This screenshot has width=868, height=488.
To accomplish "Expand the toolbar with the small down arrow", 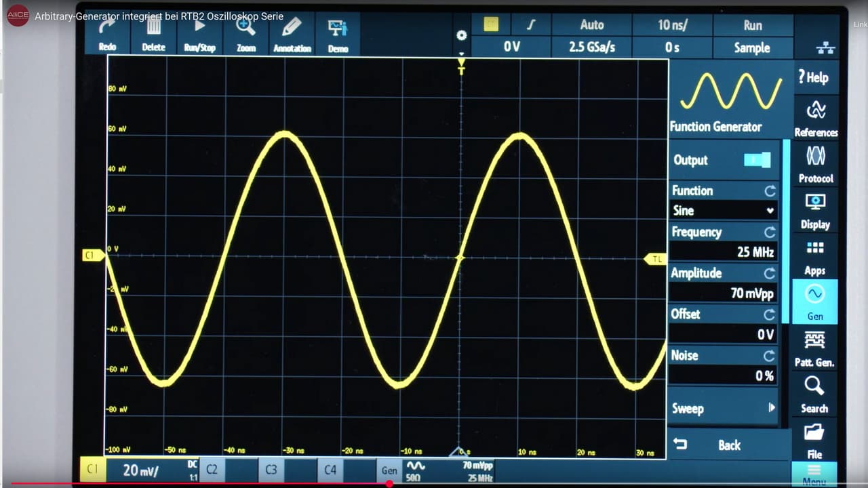I will coord(462,53).
